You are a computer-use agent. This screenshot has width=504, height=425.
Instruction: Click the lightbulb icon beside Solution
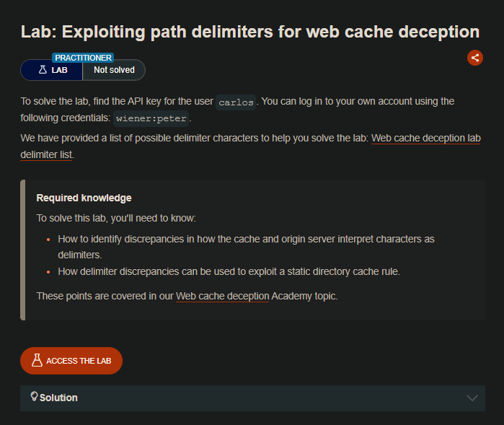(x=33, y=397)
